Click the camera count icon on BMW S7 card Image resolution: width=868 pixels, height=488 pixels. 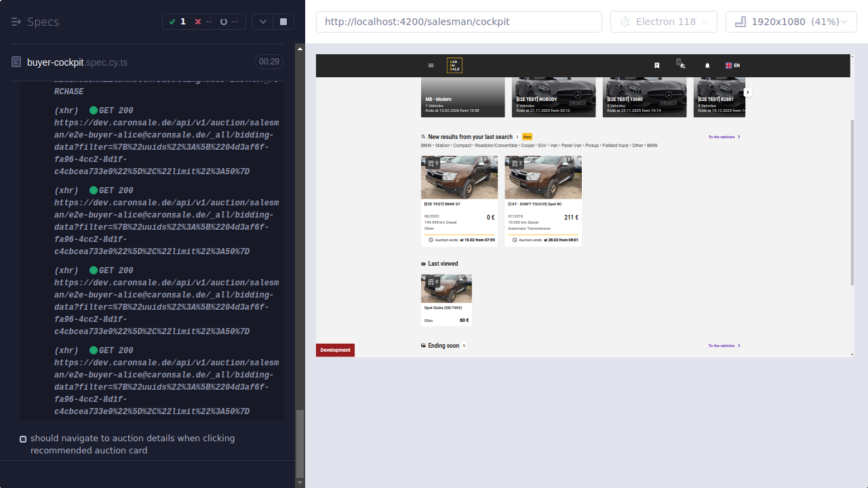coord(434,163)
